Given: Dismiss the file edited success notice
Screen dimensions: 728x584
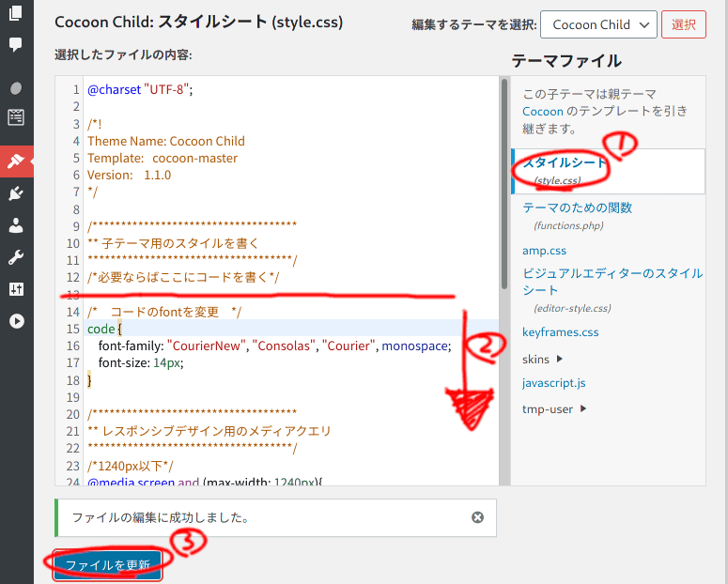Looking at the screenshot, I should pyautogui.click(x=477, y=517).
